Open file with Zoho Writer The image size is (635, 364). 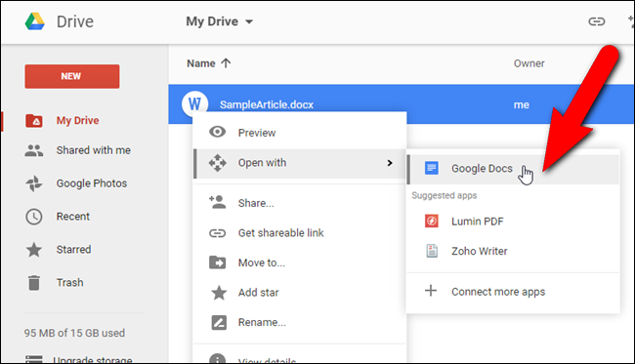click(x=513, y=251)
